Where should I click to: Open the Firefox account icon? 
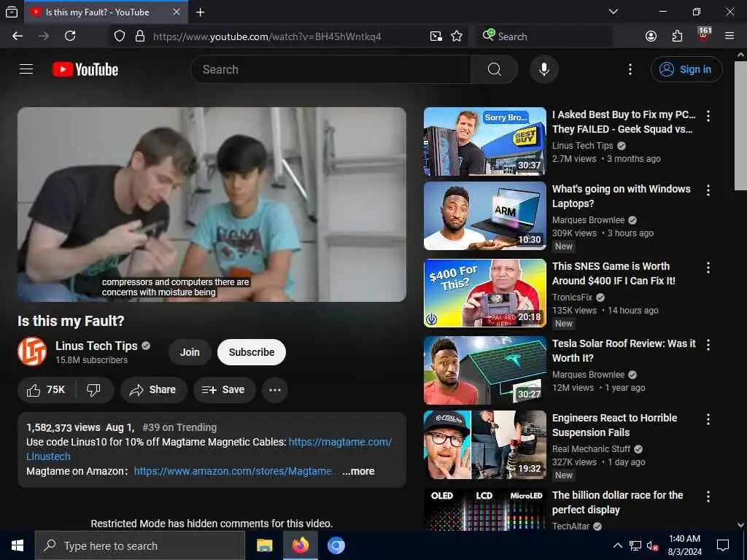click(x=651, y=36)
